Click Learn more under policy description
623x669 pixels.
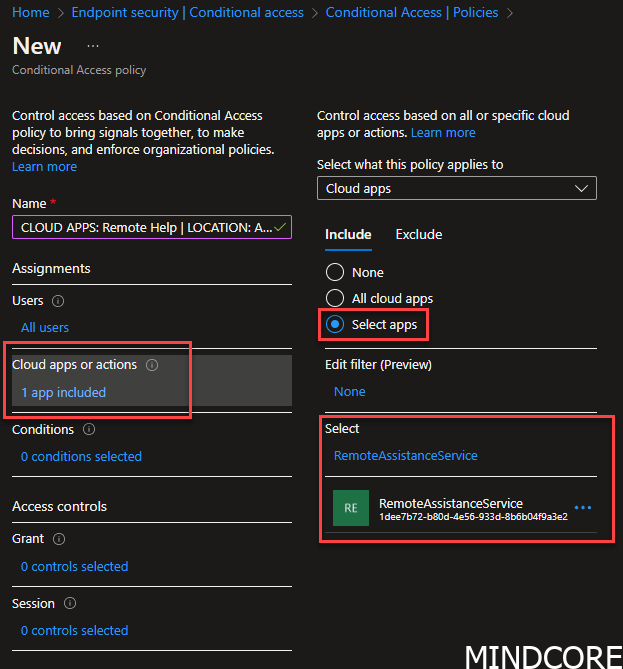[44, 167]
